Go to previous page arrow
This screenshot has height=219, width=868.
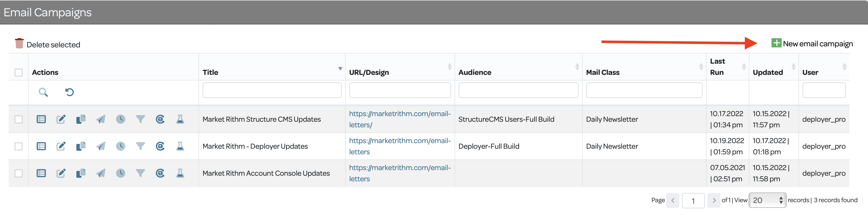(673, 200)
